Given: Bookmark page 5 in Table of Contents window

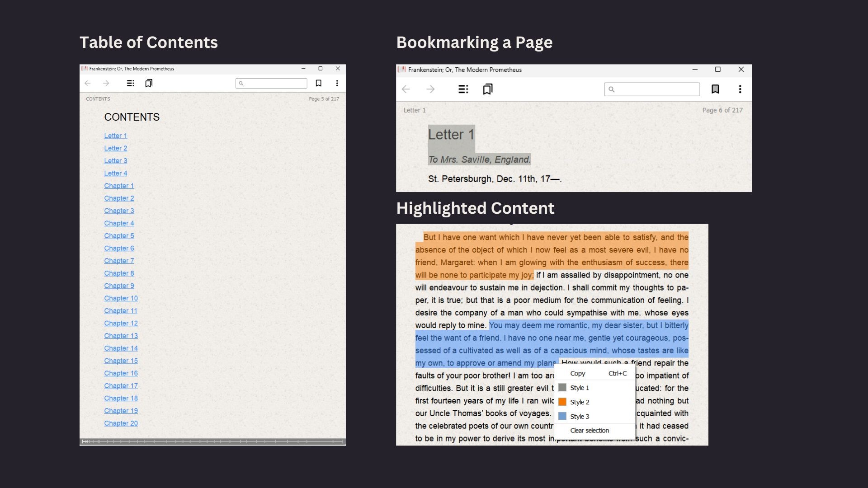Looking at the screenshot, I should coord(319,83).
